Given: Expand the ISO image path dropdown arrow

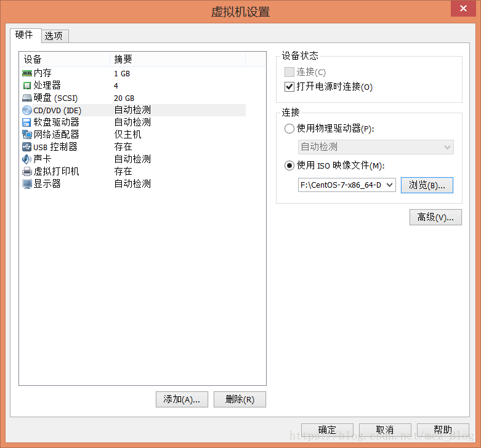Looking at the screenshot, I should click(x=390, y=185).
